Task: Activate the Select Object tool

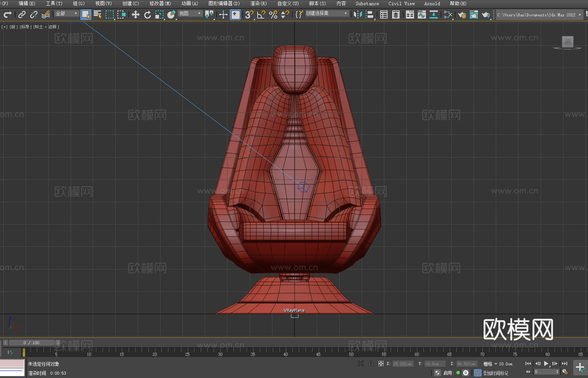Action: pos(86,14)
